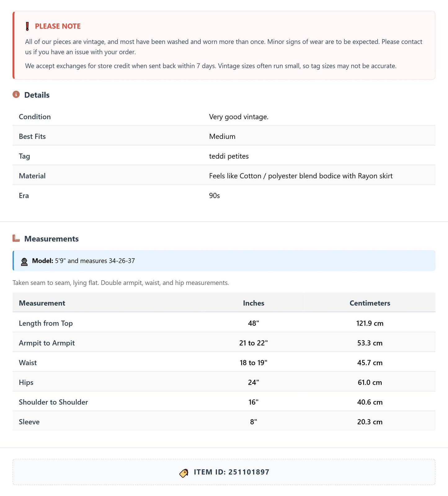This screenshot has width=448, height=496.
Task: Click the Centimeters column header
Action: (370, 303)
